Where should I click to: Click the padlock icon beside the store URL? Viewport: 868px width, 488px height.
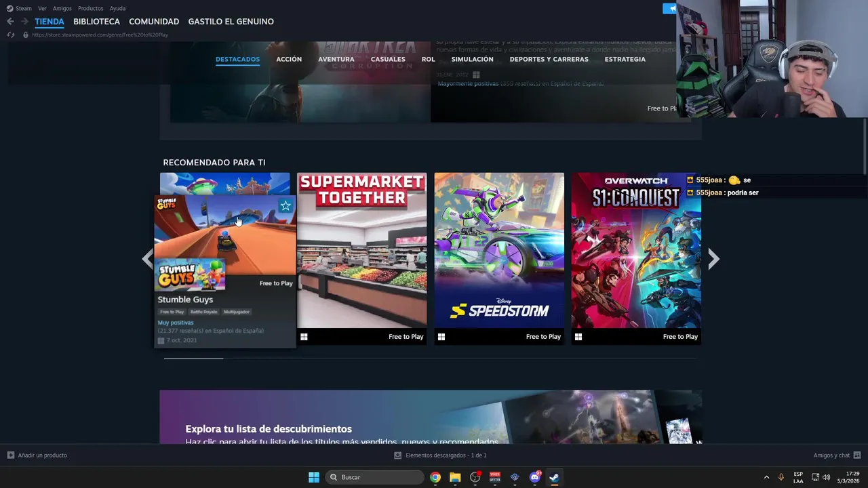click(26, 35)
